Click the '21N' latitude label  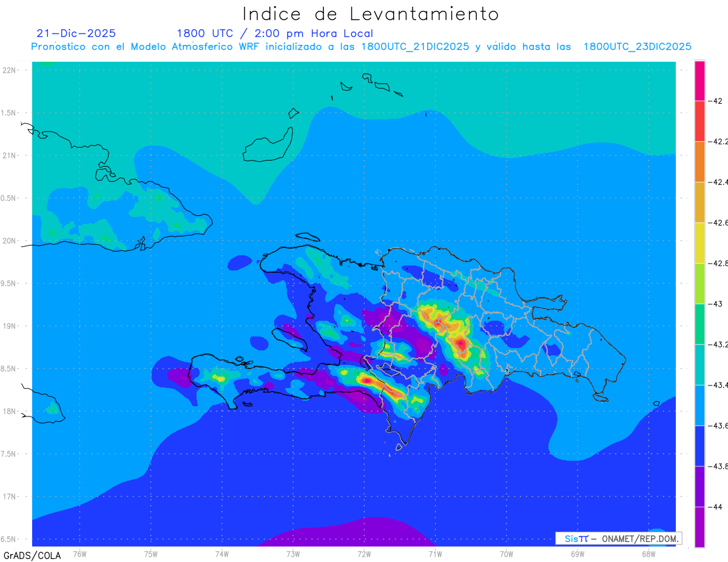point(10,156)
